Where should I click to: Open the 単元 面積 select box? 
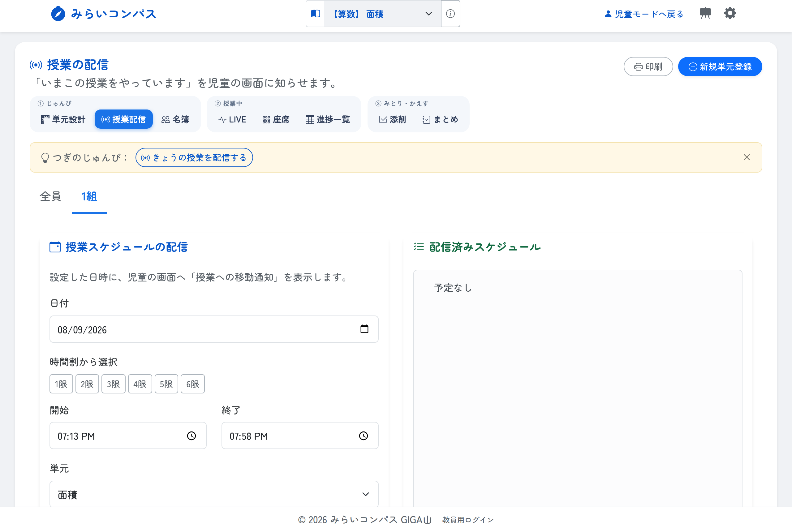point(214,494)
